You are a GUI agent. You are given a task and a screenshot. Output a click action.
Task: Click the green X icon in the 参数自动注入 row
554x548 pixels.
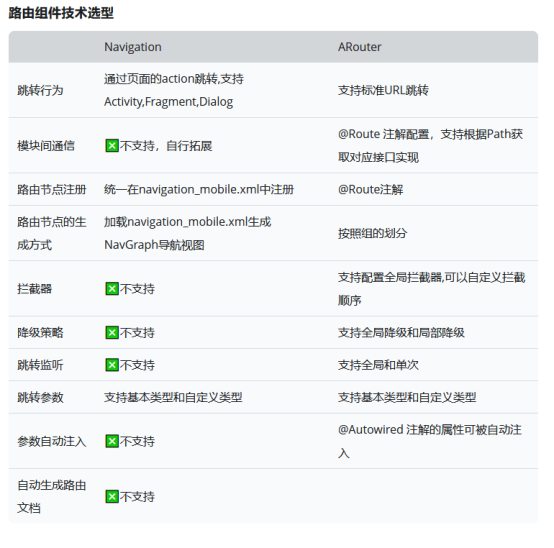(x=112, y=441)
